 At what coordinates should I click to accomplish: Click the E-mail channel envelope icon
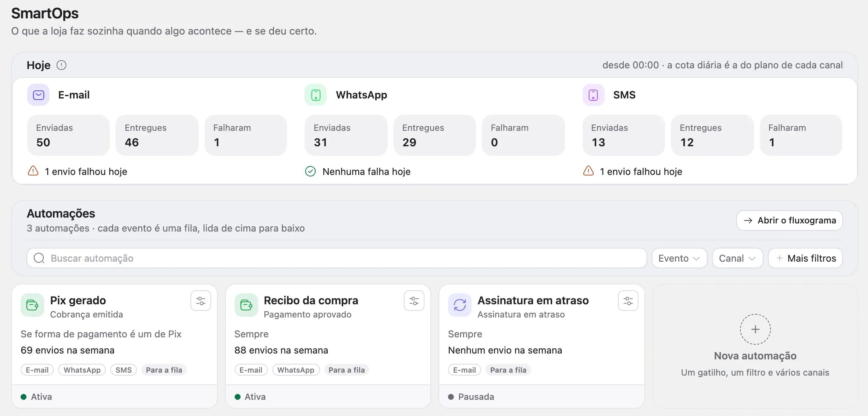[38, 95]
